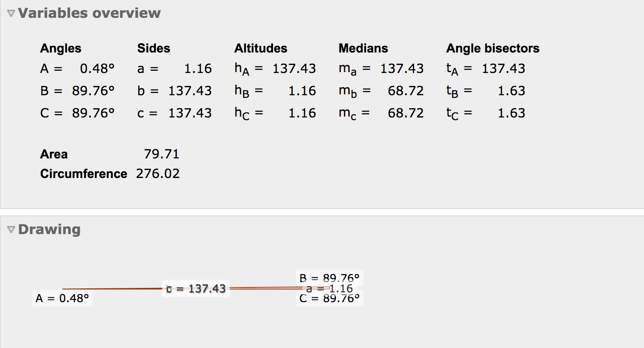644x348 pixels.
Task: Select the Angle bisectors column header
Action: (x=493, y=48)
